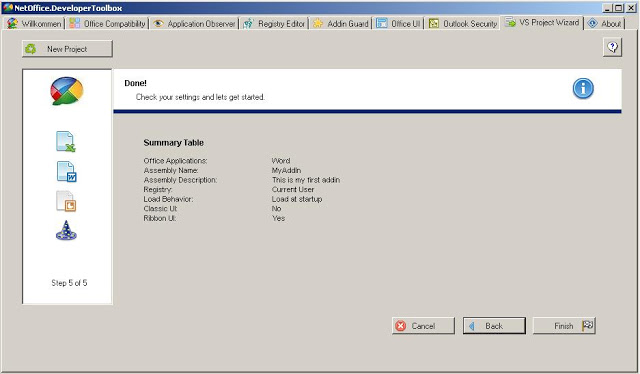Close the NetOffice.DeveloperToolbox window
640x374 pixels.
(x=631, y=8)
